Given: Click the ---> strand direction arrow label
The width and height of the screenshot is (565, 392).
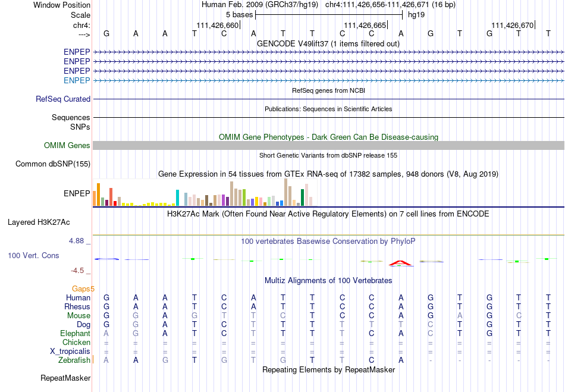Looking at the screenshot, I should 84,35.
